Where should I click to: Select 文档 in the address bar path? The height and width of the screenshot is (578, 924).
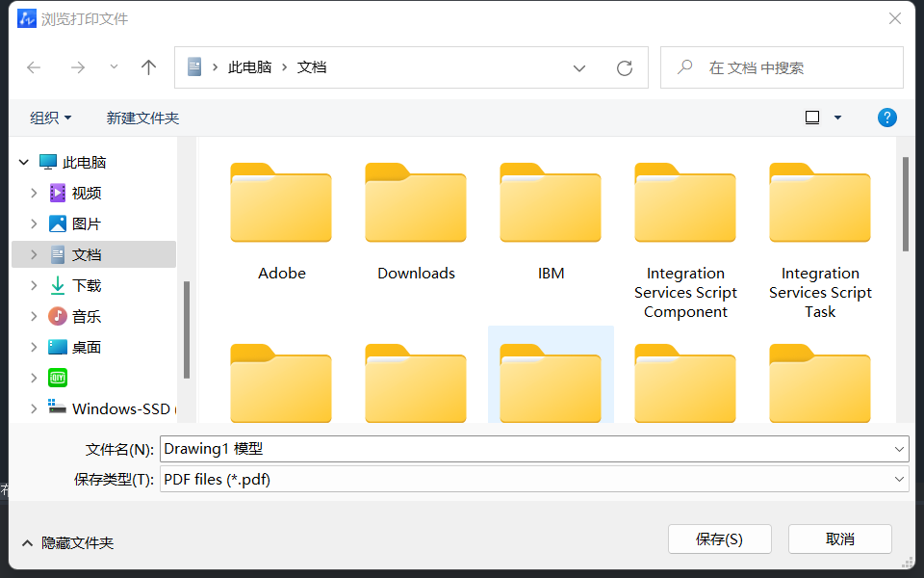coord(312,67)
